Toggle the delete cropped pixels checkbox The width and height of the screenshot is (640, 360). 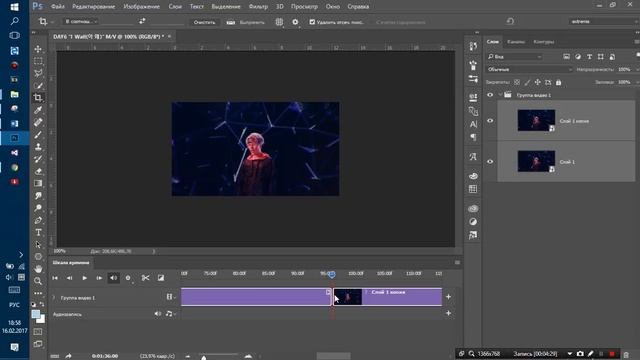pos(312,22)
